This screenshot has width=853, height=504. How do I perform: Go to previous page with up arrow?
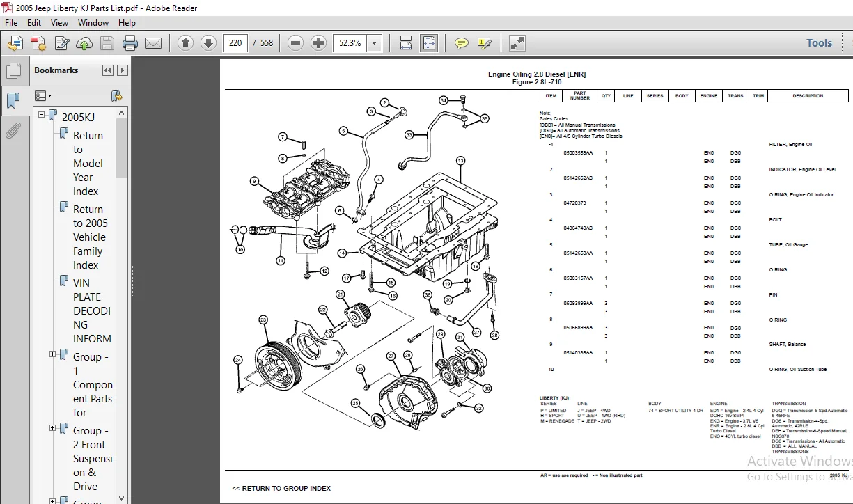tap(185, 43)
